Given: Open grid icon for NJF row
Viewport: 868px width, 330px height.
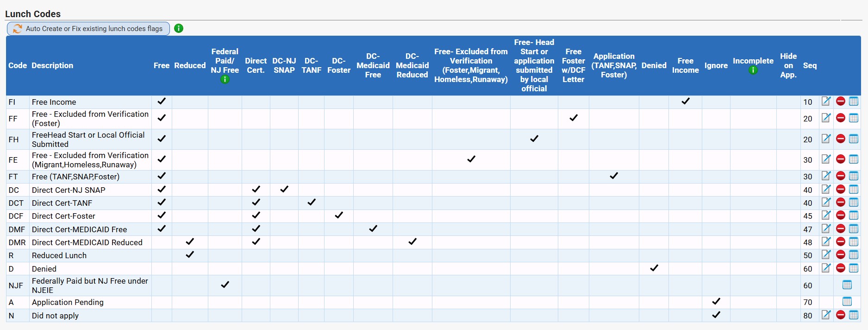Looking at the screenshot, I should [847, 285].
